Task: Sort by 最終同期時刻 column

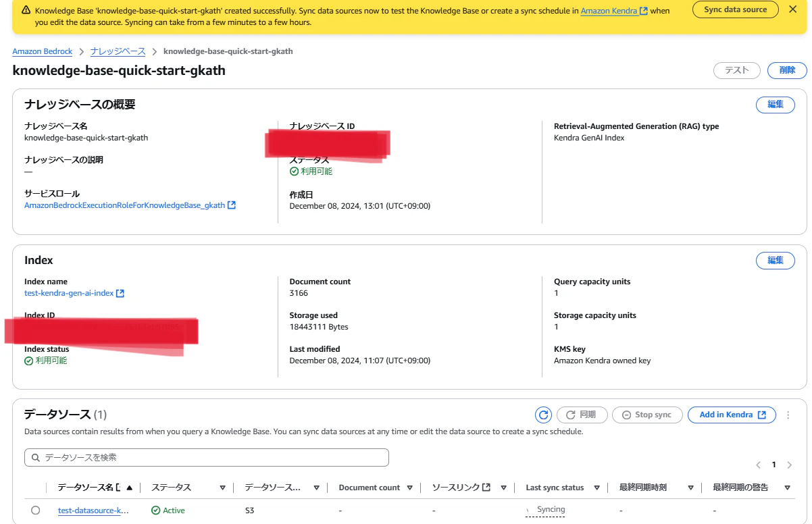Action: click(690, 488)
